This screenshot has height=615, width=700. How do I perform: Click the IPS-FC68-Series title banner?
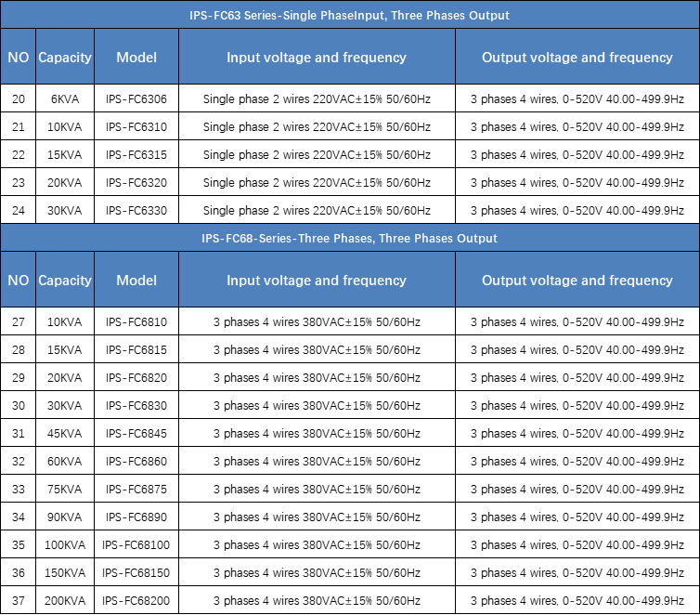tap(350, 238)
